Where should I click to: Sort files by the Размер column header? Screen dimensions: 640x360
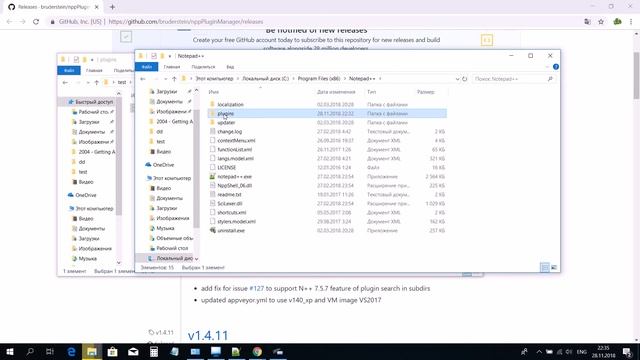coord(426,92)
